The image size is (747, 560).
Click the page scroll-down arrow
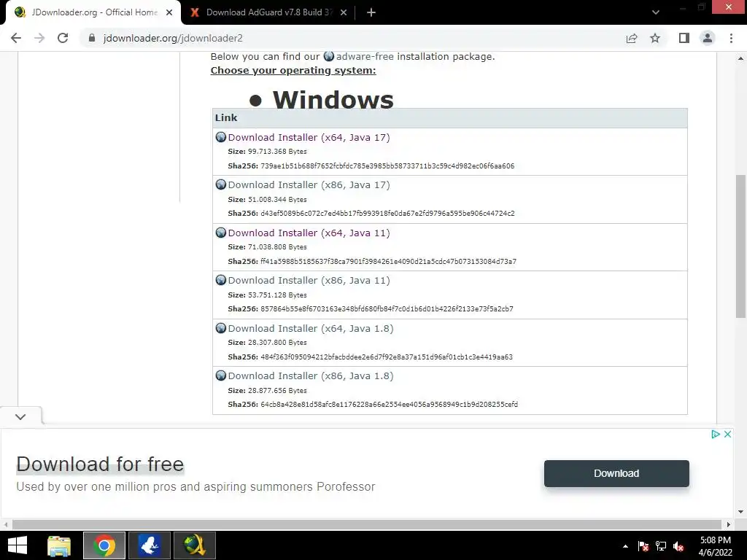[740, 512]
